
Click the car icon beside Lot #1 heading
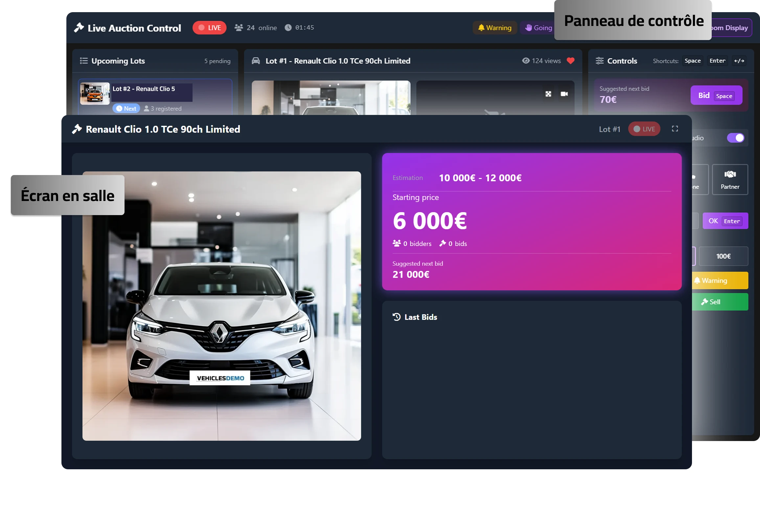pyautogui.click(x=256, y=61)
